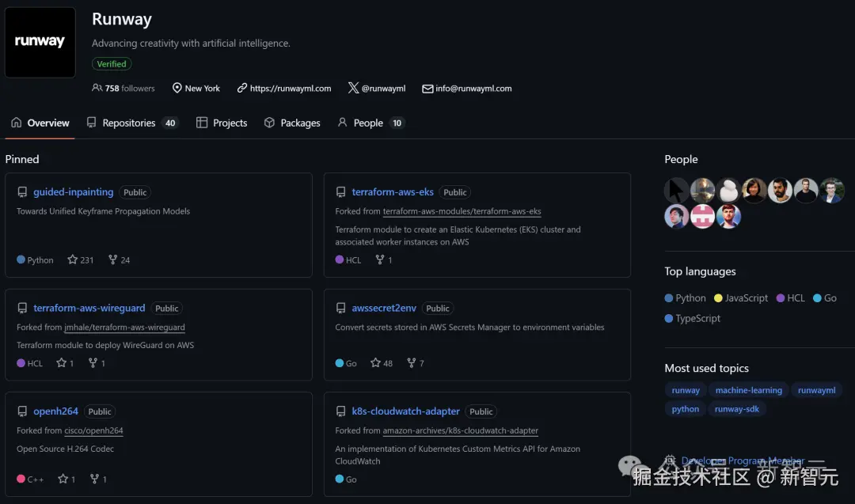Click the repo icon beside openh264
This screenshot has height=504, width=855.
[x=22, y=411]
